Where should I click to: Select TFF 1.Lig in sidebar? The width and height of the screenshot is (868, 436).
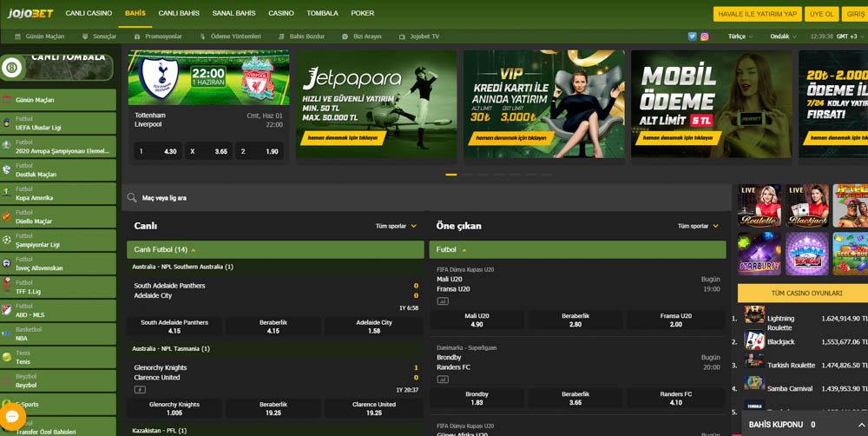click(58, 287)
